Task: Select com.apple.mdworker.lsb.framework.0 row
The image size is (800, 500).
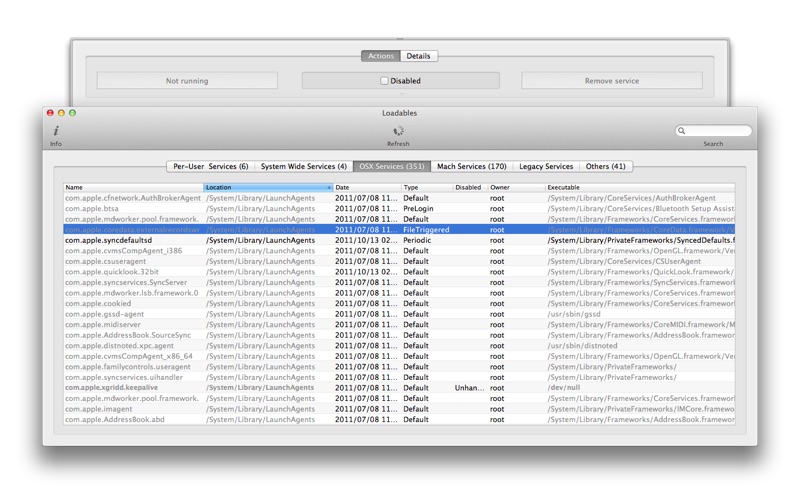Action: 399,293
